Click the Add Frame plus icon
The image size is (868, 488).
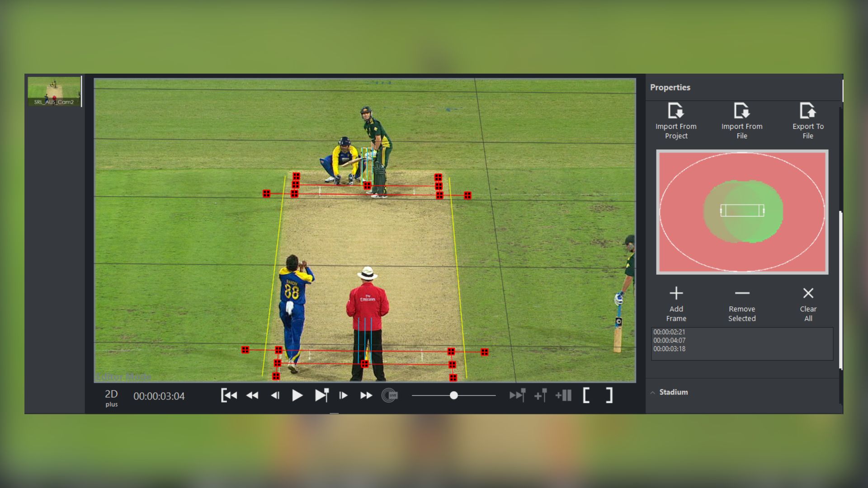tap(676, 293)
